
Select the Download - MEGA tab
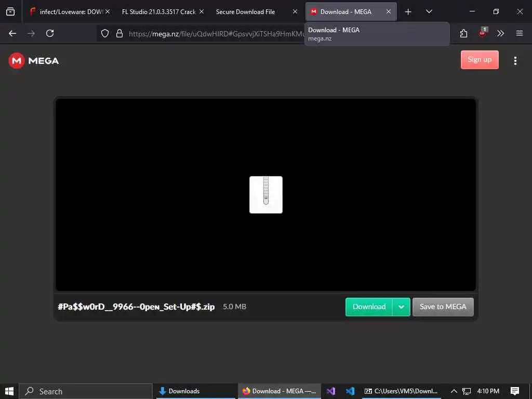[346, 11]
